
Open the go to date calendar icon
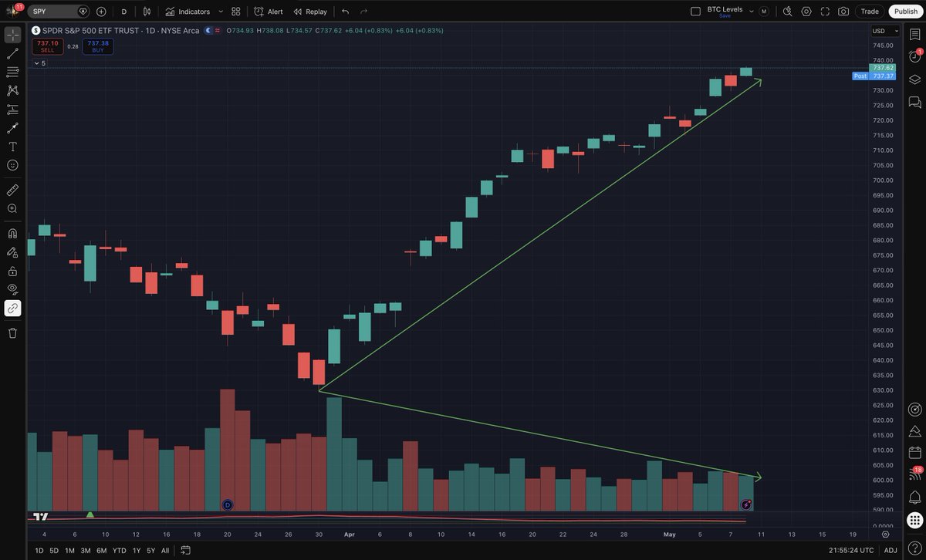click(x=186, y=551)
